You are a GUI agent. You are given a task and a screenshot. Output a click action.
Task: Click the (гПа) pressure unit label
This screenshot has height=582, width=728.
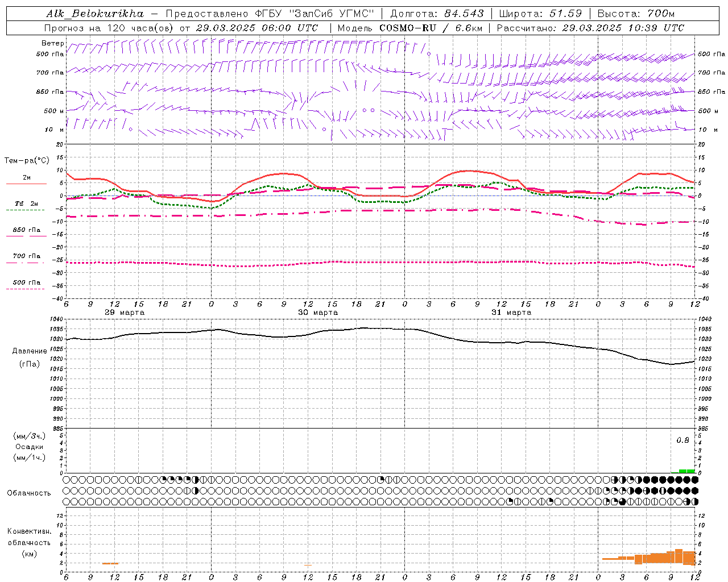(30, 364)
